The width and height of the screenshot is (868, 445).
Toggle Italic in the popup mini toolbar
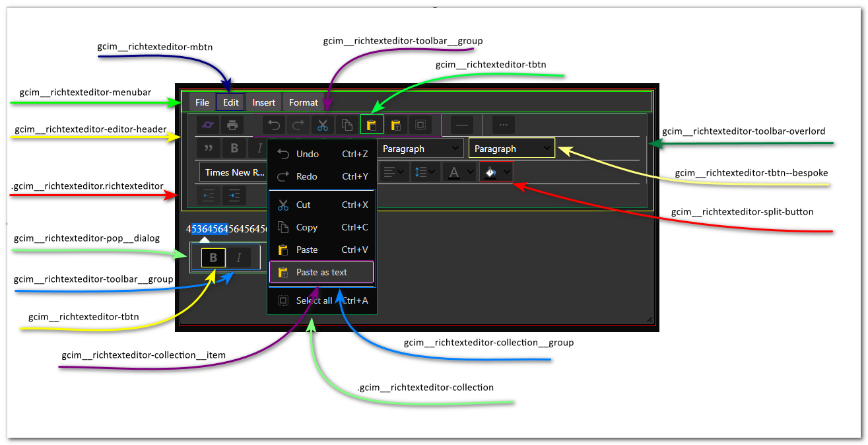[239, 258]
